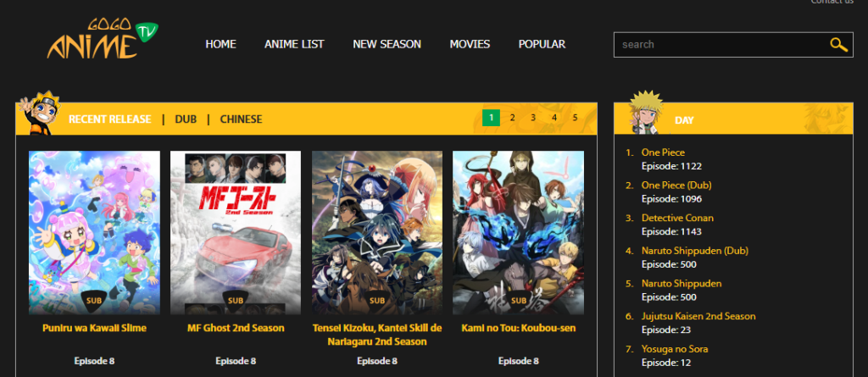This screenshot has height=377, width=868.
Task: Open the MF Ghost 2nd Season poster
Action: (236, 232)
